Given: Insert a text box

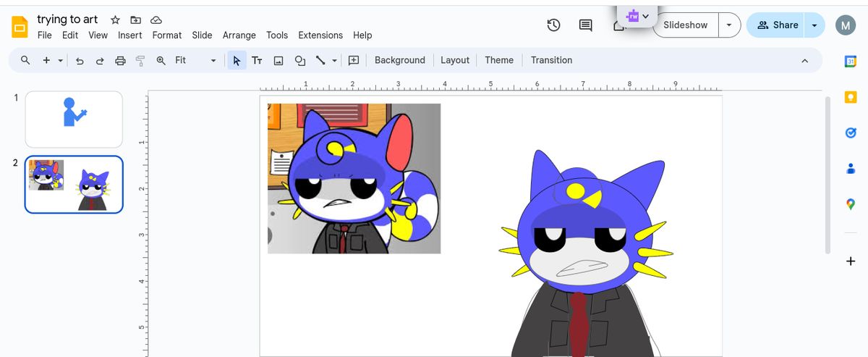Looking at the screenshot, I should (x=257, y=61).
